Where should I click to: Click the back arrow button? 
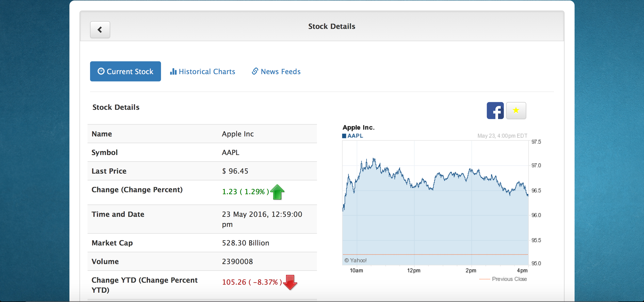click(100, 30)
